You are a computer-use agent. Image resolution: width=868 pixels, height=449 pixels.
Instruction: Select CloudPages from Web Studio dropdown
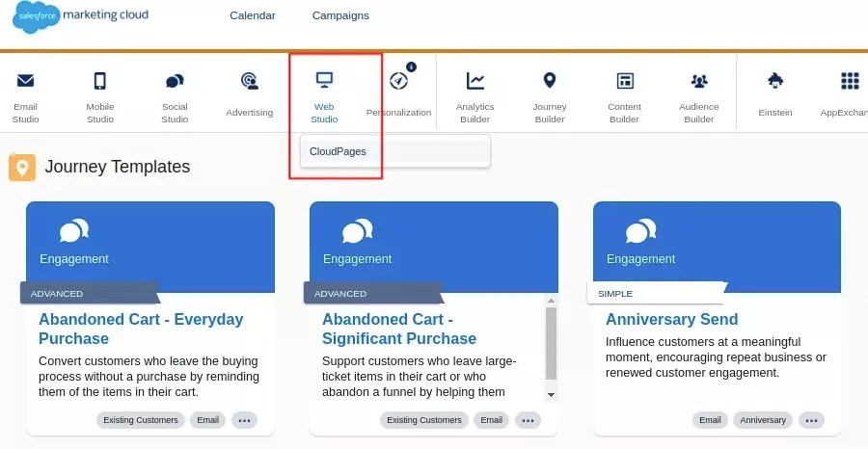click(x=395, y=151)
